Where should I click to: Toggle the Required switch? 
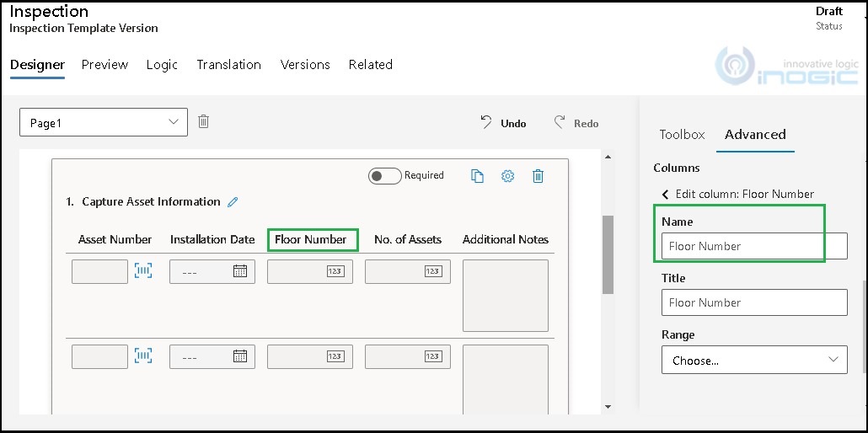[384, 176]
